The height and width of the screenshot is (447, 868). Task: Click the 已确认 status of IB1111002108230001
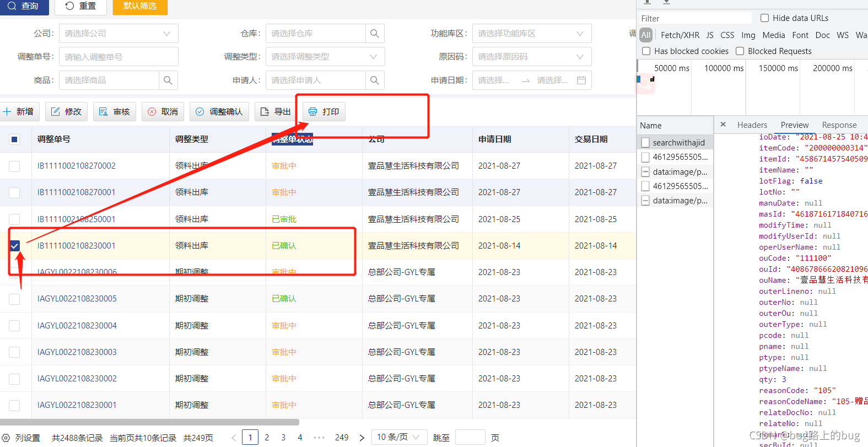tap(284, 246)
